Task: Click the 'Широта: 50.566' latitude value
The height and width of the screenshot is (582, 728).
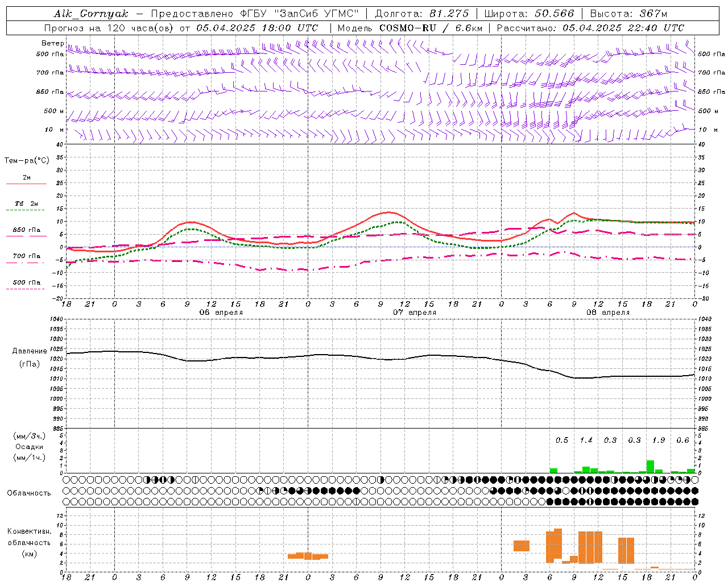Action: [529, 14]
